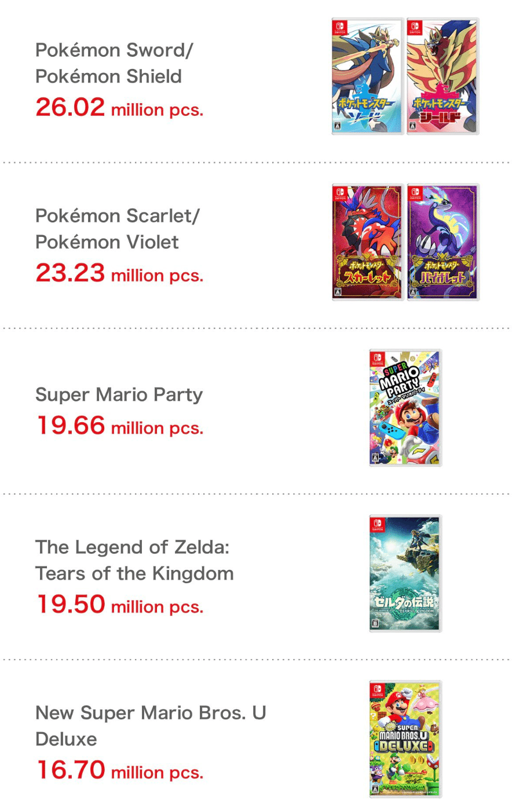Click the New Super Mario Bros. U Deluxe cover

(405, 739)
